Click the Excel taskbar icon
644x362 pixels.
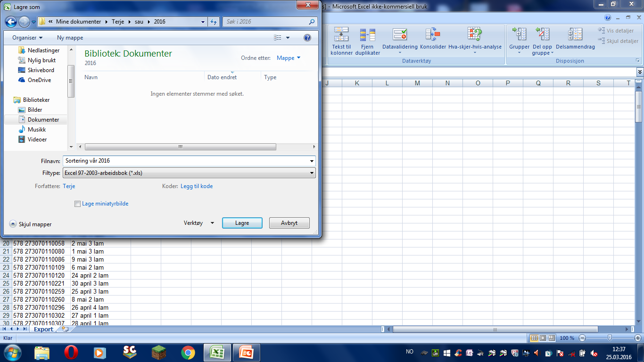pos(217,353)
